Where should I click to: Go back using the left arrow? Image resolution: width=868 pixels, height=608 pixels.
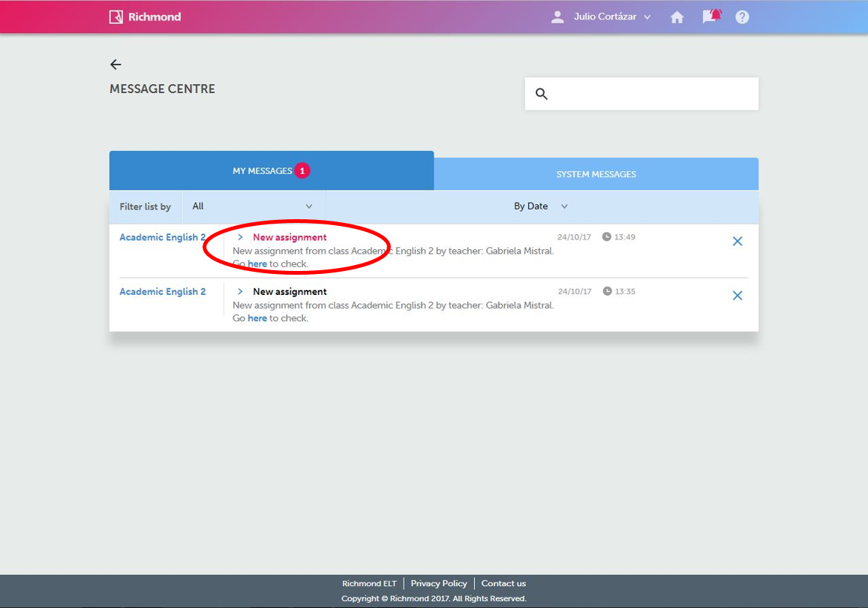[116, 65]
